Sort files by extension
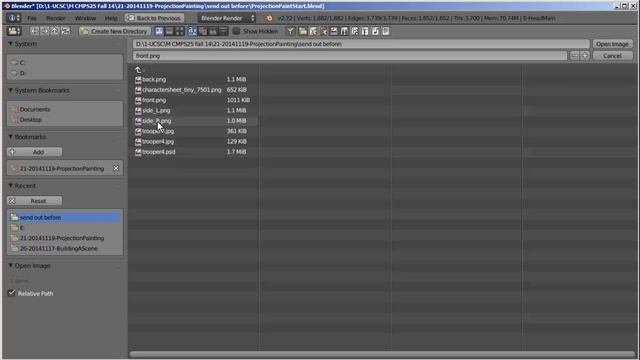 point(203,31)
